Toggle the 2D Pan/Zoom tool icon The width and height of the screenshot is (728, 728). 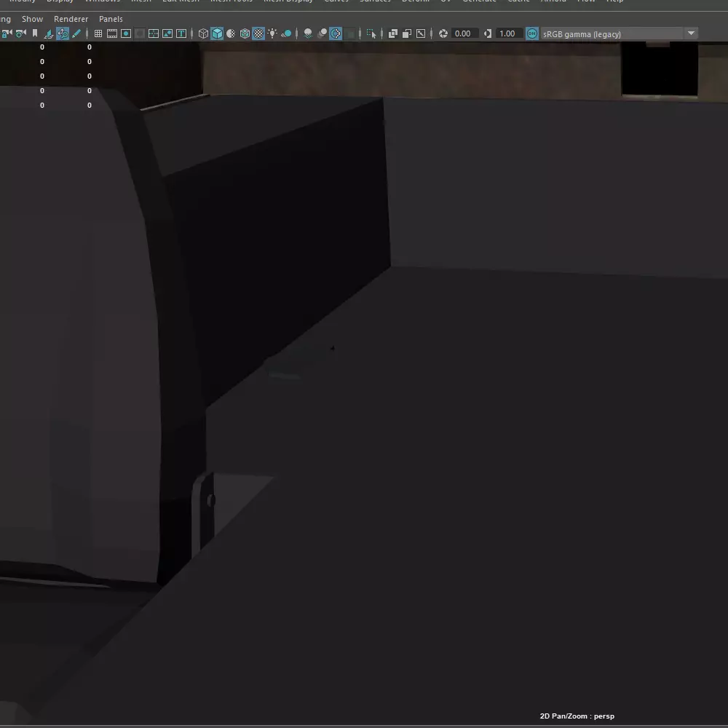(63, 33)
